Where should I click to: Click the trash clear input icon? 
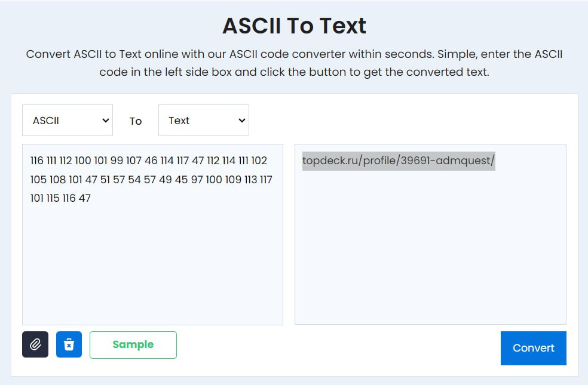coord(69,345)
